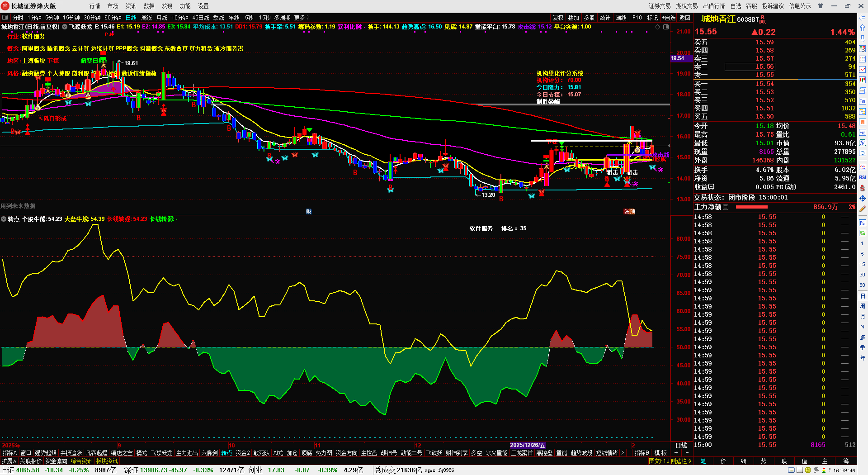
Task: Switch to 日线 daily period
Action: click(x=131, y=18)
